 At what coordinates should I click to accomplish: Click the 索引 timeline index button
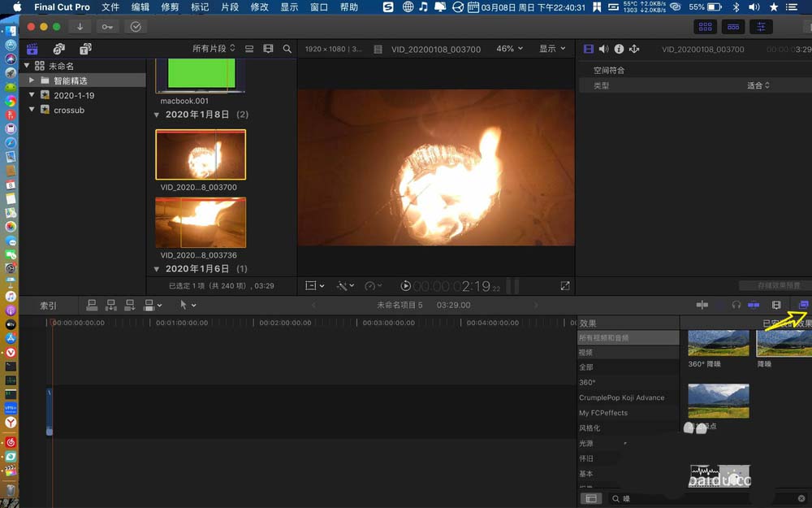click(49, 306)
